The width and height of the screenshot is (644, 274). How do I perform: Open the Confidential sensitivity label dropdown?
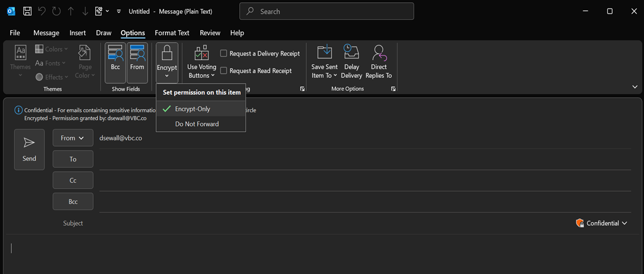(602, 223)
